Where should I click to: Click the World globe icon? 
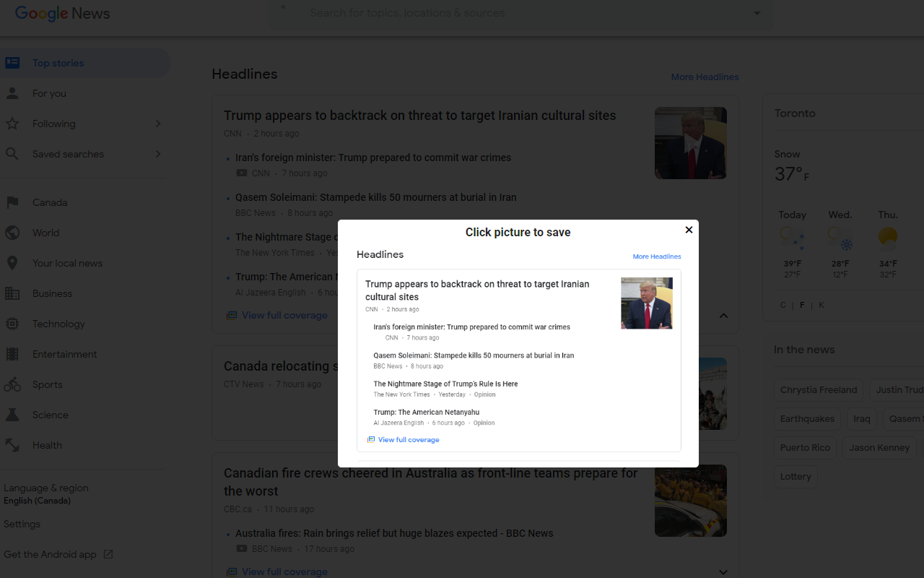pyautogui.click(x=12, y=233)
